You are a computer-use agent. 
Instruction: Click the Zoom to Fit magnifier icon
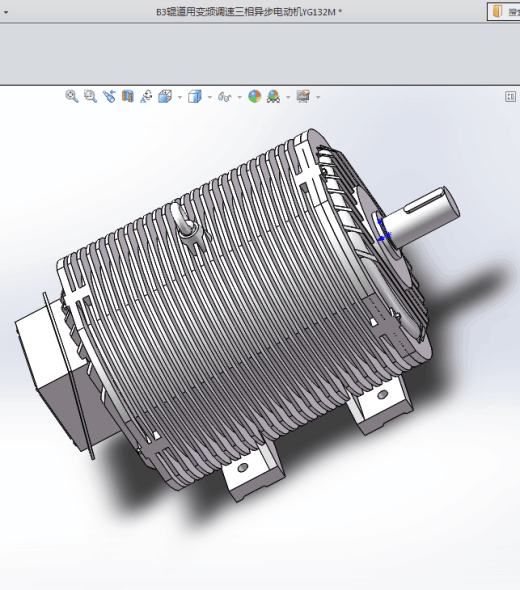coord(71,96)
